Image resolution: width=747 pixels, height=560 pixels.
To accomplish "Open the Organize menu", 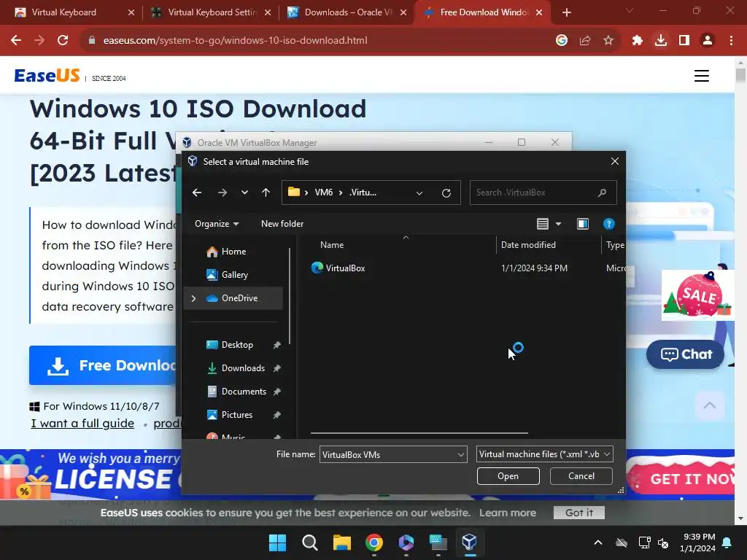I will [x=217, y=224].
